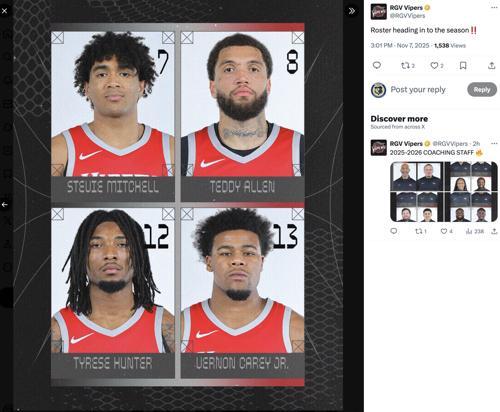The height and width of the screenshot is (412, 500).
Task: Reply icon under the roster post
Action: (377, 65)
